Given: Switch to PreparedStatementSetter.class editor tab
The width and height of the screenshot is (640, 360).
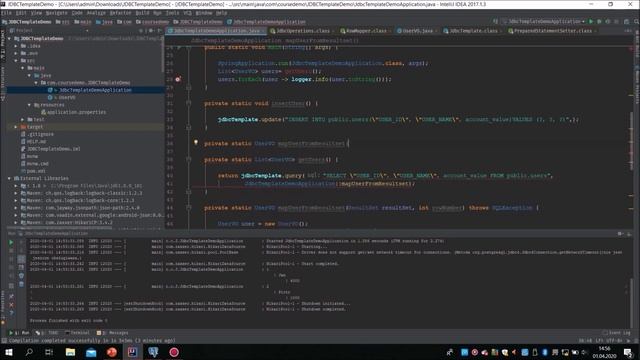Looking at the screenshot, I should tap(552, 31).
